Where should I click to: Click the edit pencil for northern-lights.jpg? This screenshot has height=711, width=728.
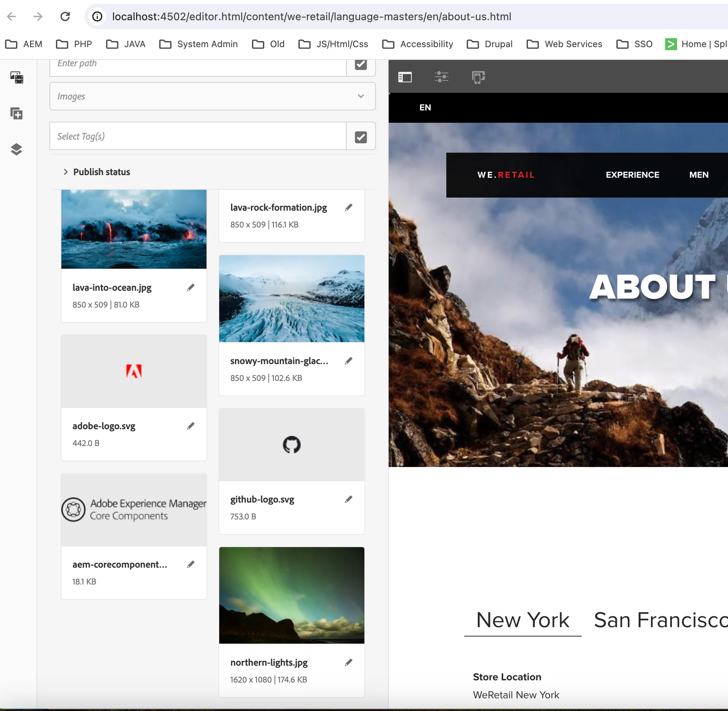click(x=349, y=662)
